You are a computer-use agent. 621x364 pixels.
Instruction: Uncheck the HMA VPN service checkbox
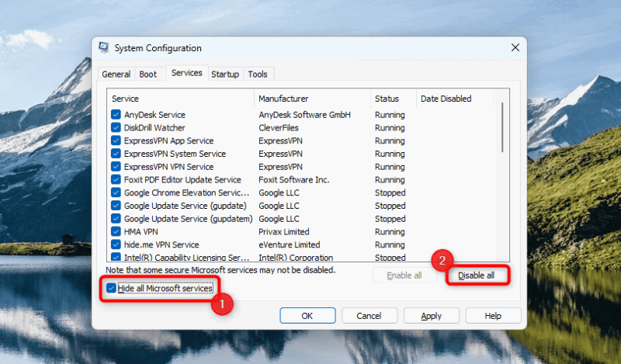click(116, 231)
